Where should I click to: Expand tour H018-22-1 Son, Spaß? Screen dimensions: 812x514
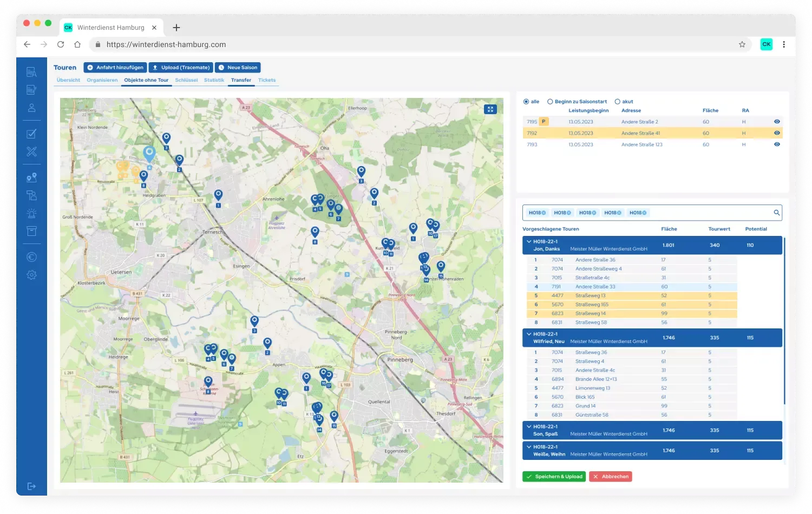tap(529, 427)
